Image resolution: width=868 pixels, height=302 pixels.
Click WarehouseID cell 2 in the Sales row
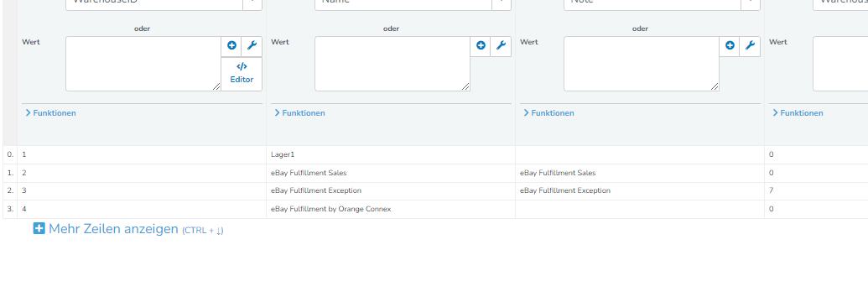142,173
